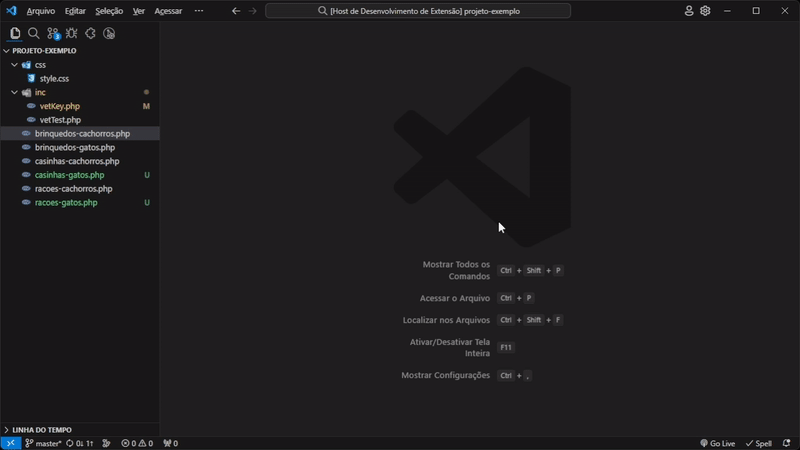Open Problems via errors and warnings count
The image size is (800, 450).
point(137,443)
